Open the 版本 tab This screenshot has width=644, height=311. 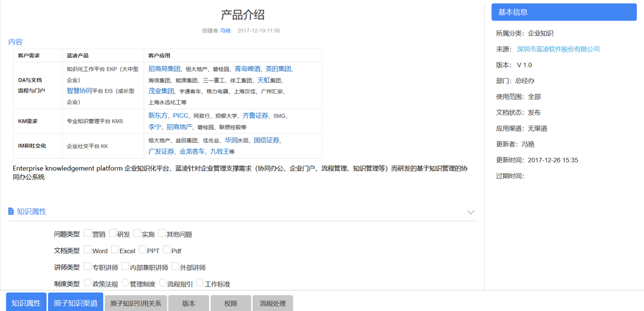[x=189, y=303]
